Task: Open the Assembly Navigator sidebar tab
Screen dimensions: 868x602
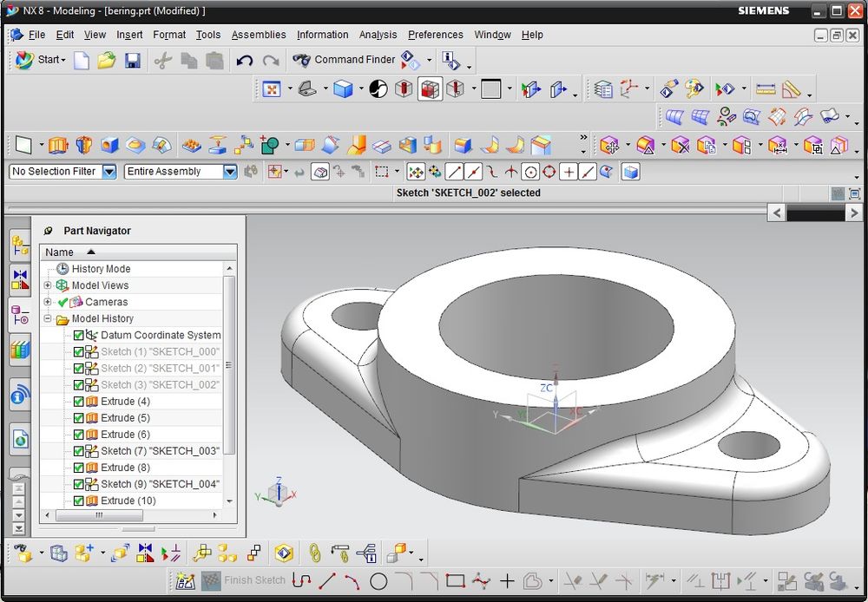Action: click(x=19, y=247)
